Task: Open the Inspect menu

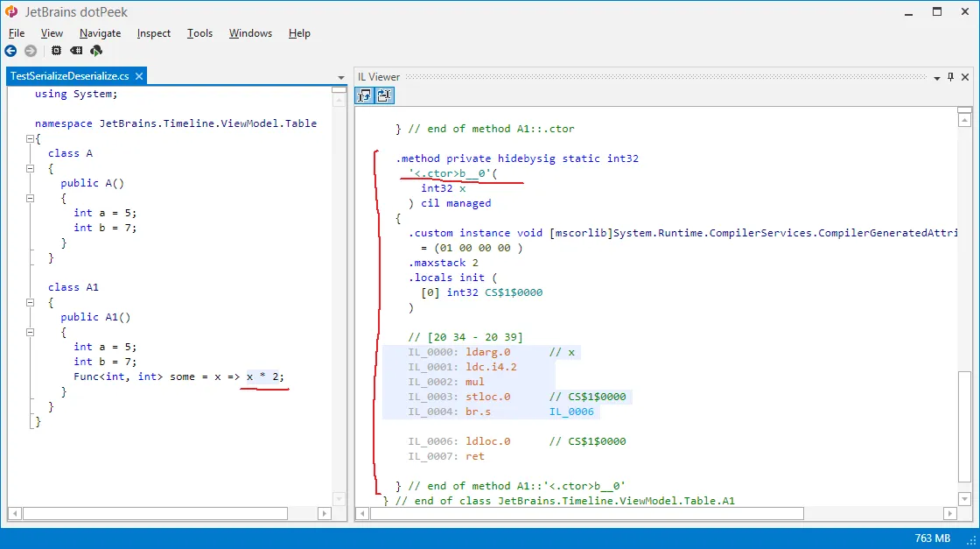Action: click(x=153, y=33)
